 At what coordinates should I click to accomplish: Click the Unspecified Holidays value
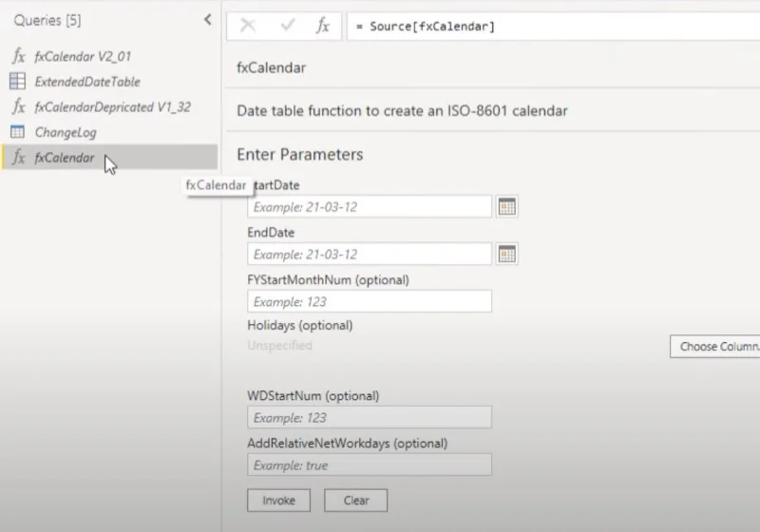click(279, 346)
